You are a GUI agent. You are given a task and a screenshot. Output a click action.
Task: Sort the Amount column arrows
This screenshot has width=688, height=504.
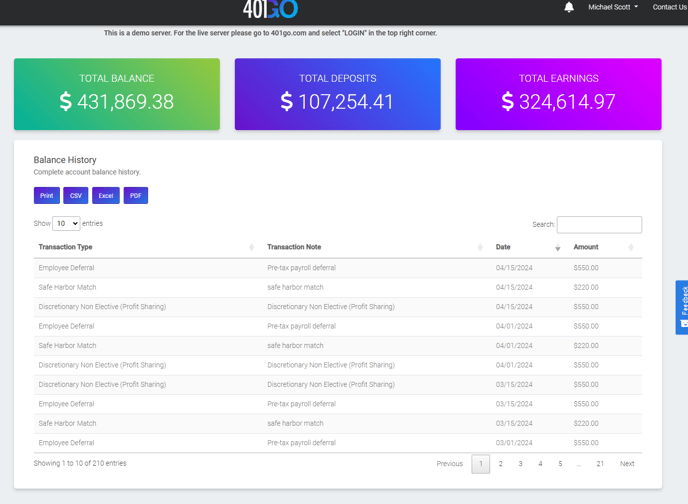(631, 247)
